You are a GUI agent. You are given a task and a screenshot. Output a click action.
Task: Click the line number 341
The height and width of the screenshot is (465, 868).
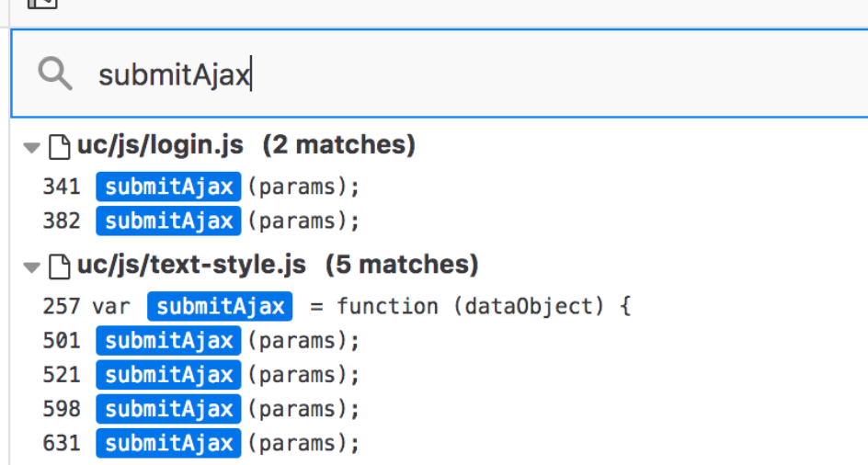point(62,187)
